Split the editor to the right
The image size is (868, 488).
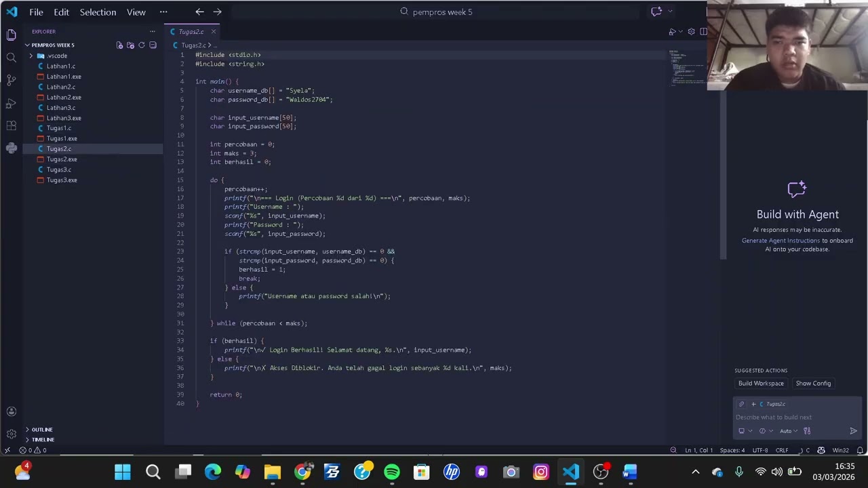click(x=703, y=32)
